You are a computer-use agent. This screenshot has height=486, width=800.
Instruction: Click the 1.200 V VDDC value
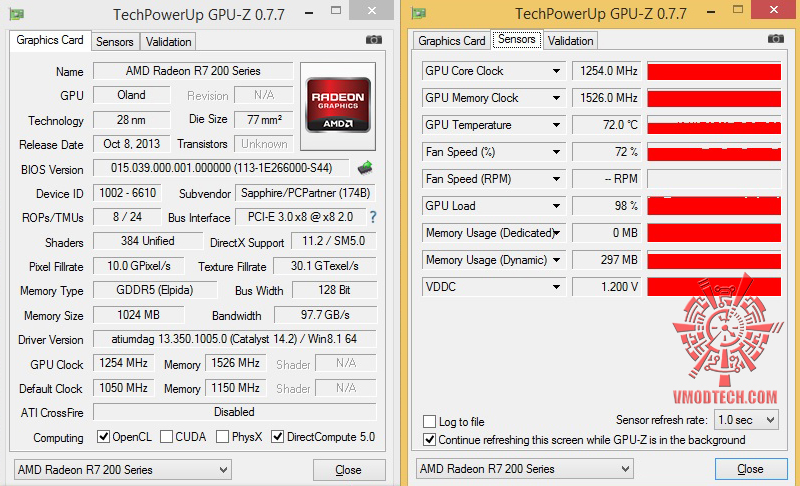tap(606, 287)
